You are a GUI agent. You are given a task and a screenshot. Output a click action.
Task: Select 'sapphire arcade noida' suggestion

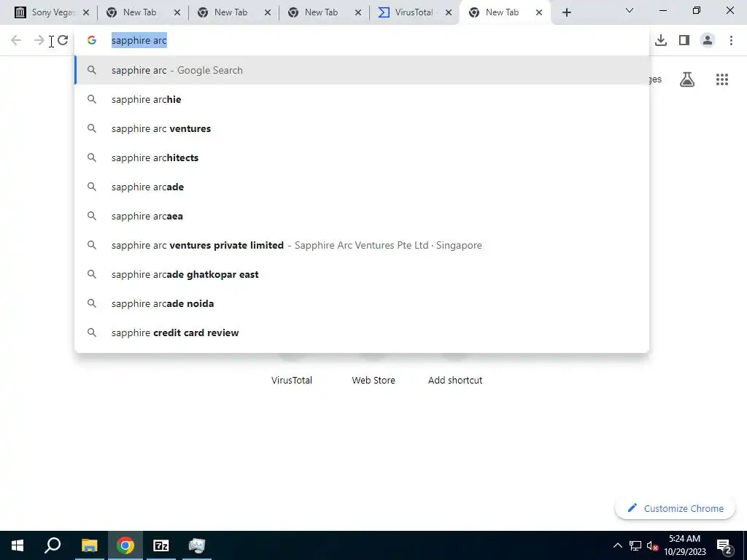[x=362, y=303]
